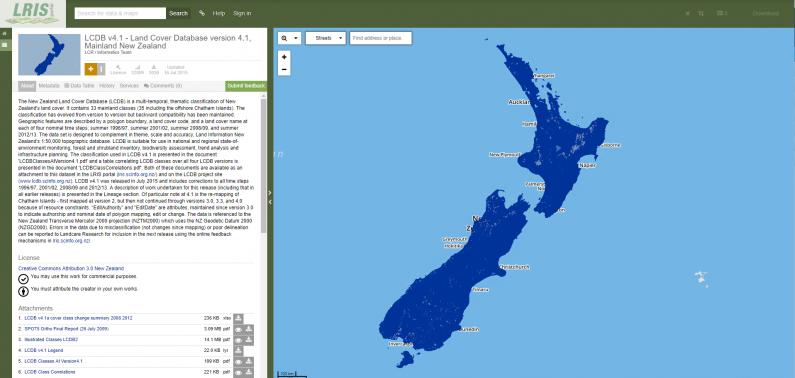Open LCDB v4.1a cover class change summary link
This screenshot has width=795, height=378.
coord(79,318)
